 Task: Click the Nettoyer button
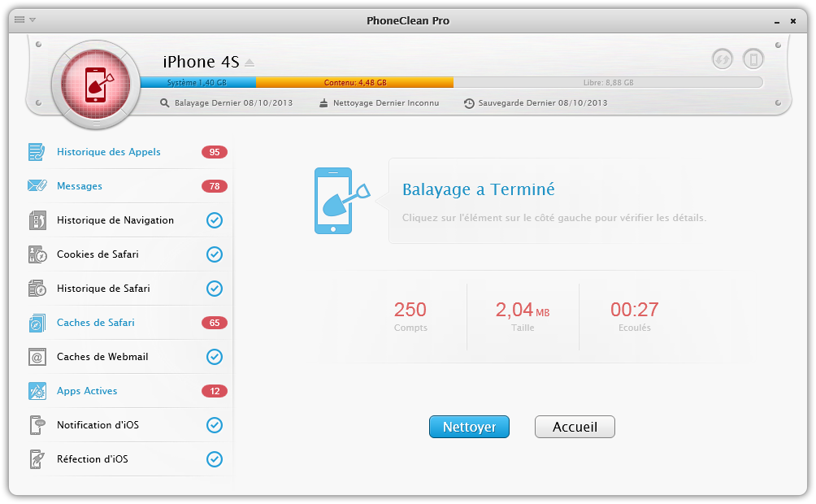[470, 427]
